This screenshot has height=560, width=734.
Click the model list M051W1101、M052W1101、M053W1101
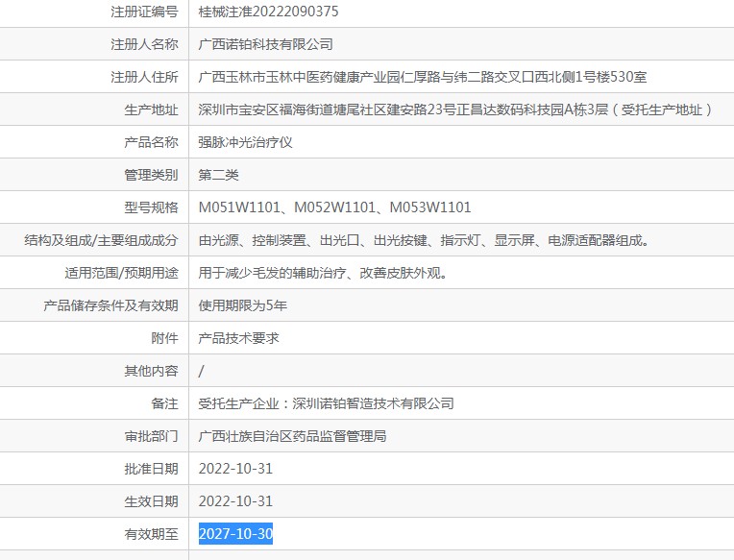[334, 207]
